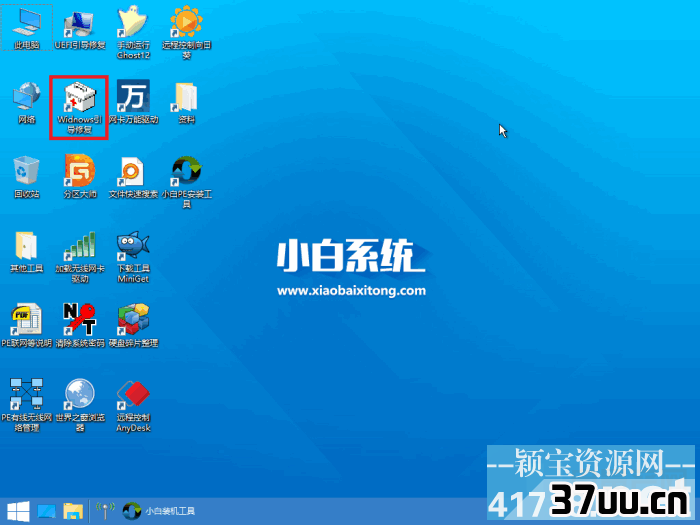The width and height of the screenshot is (700, 525).
Task: Select the 文件快速搜索 icon
Action: click(x=133, y=177)
